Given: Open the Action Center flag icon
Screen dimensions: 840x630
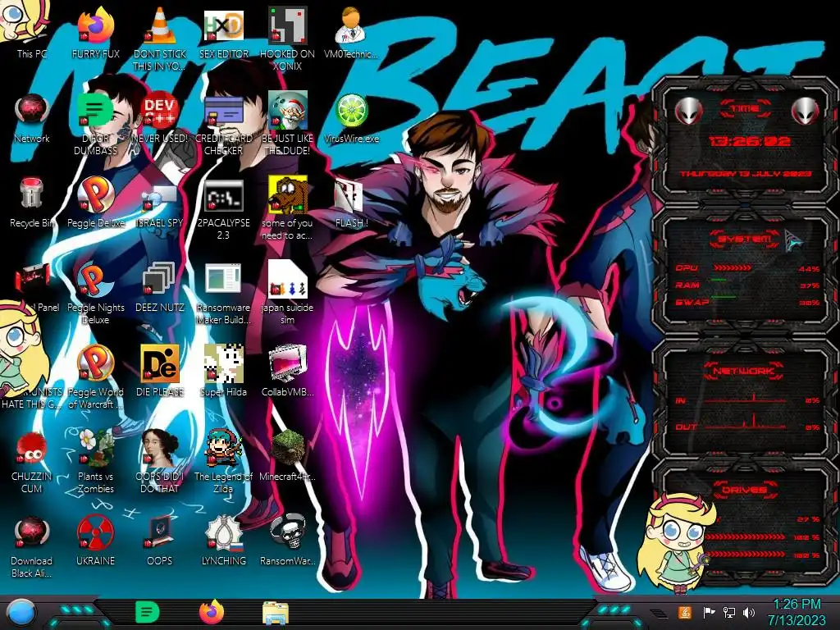Looking at the screenshot, I should click(709, 613).
